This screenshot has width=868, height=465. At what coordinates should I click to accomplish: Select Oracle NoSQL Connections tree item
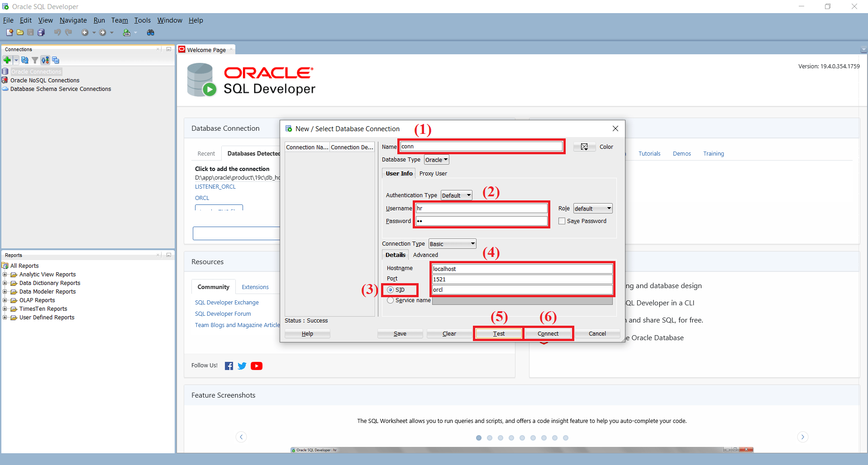pyautogui.click(x=45, y=81)
